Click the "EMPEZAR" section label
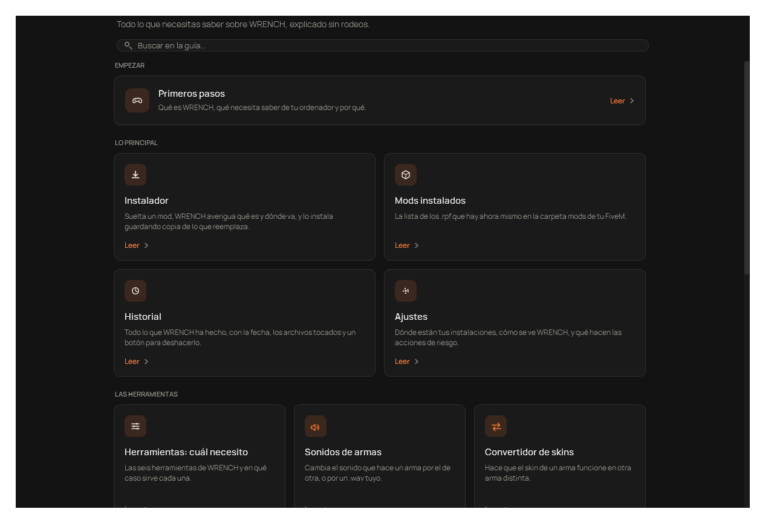Image resolution: width=774 pixels, height=532 pixels. tap(129, 65)
